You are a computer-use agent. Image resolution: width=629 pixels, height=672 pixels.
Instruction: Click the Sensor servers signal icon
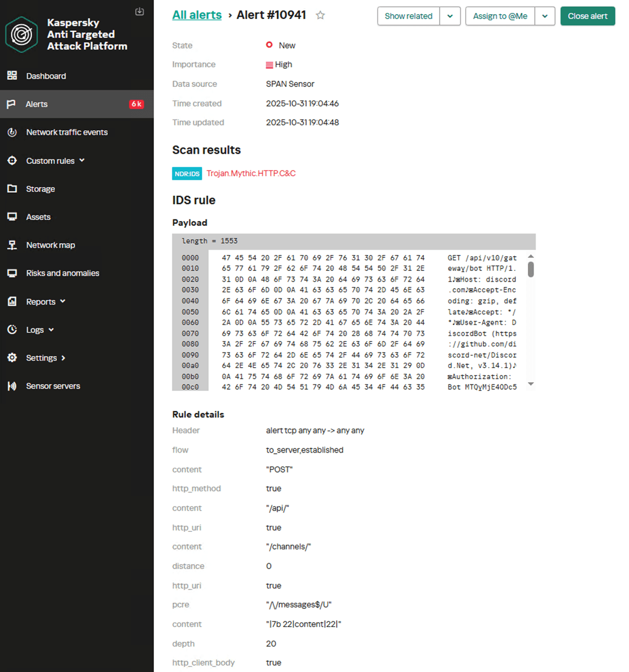coord(12,386)
